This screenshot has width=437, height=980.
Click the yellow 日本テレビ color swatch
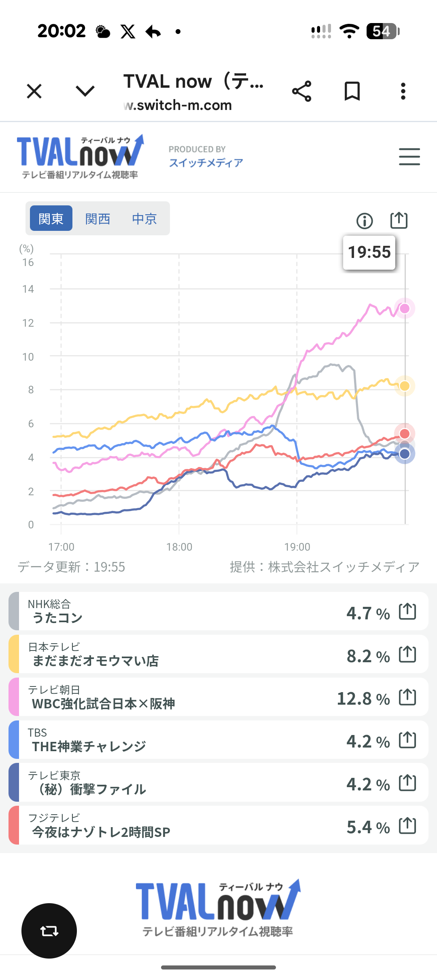(14, 654)
